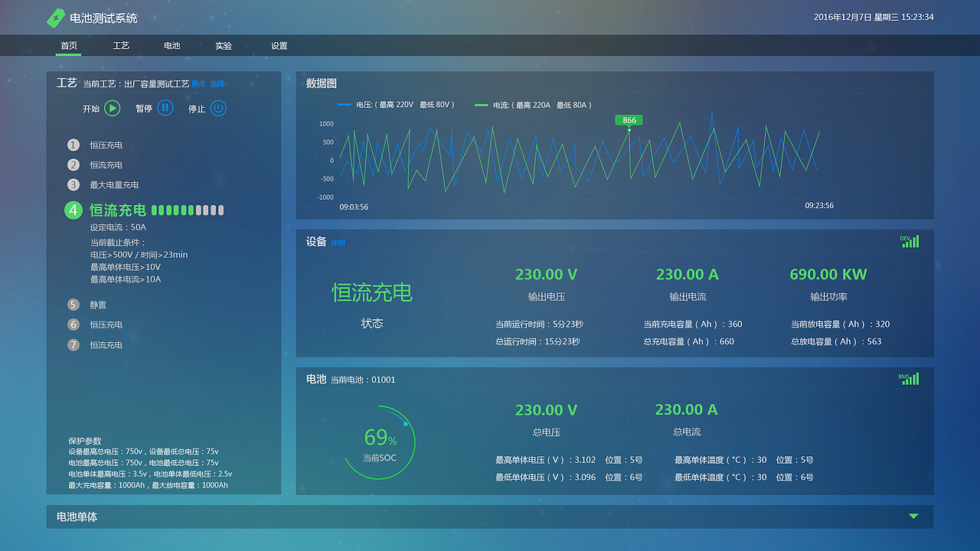Click the 总电压 label
This screenshot has height=551, width=980.
tap(547, 432)
